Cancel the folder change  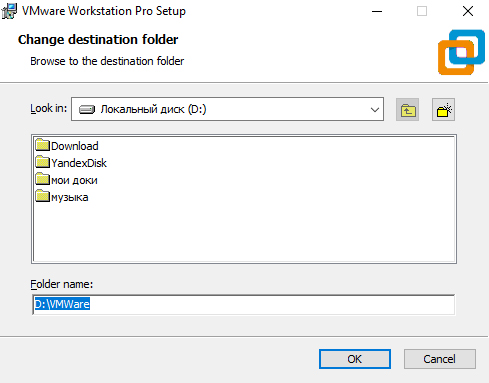click(x=440, y=359)
